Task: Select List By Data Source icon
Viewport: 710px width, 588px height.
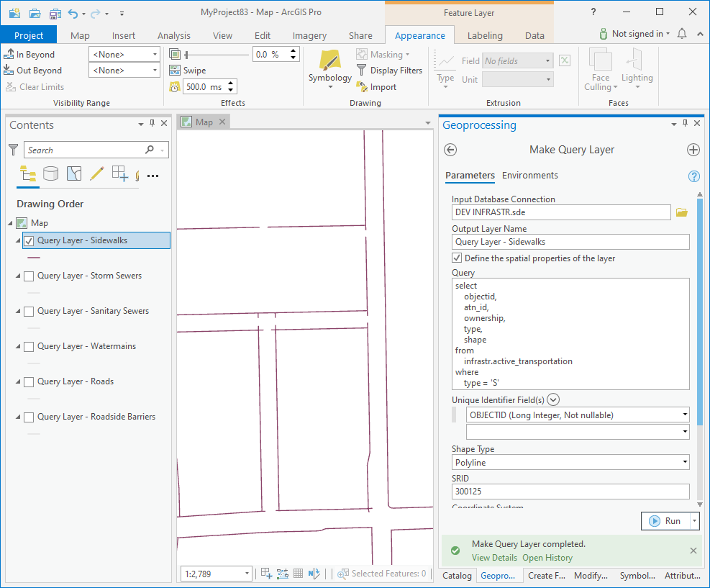Action: (50, 173)
